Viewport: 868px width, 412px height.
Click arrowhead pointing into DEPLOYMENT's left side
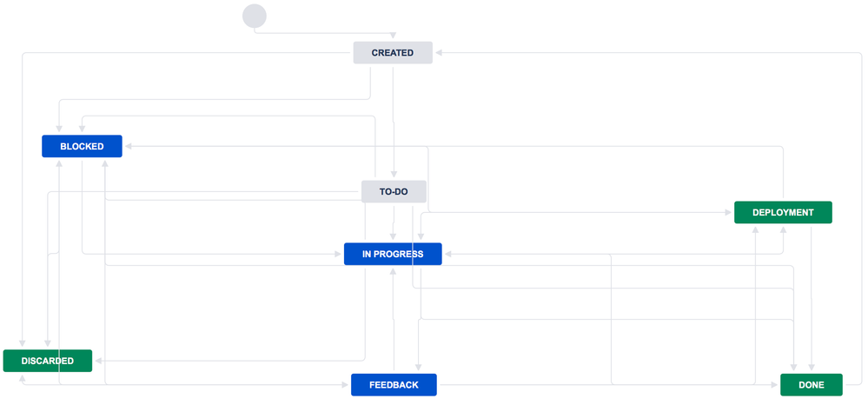728,212
